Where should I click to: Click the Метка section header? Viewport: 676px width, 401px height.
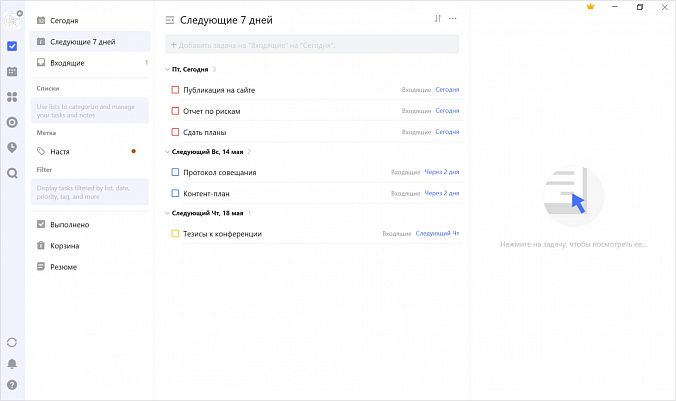coord(46,133)
